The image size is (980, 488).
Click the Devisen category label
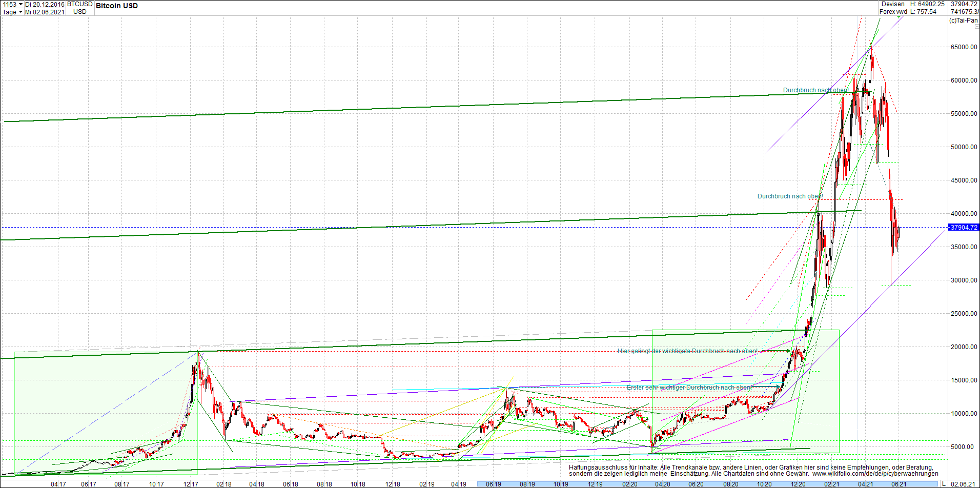click(x=893, y=4)
